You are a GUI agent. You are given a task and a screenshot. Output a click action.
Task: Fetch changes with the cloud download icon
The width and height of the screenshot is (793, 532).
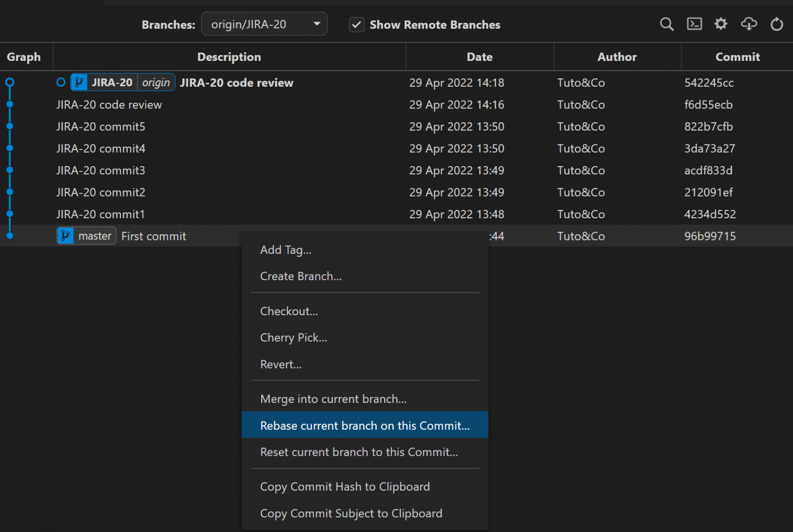click(x=749, y=24)
